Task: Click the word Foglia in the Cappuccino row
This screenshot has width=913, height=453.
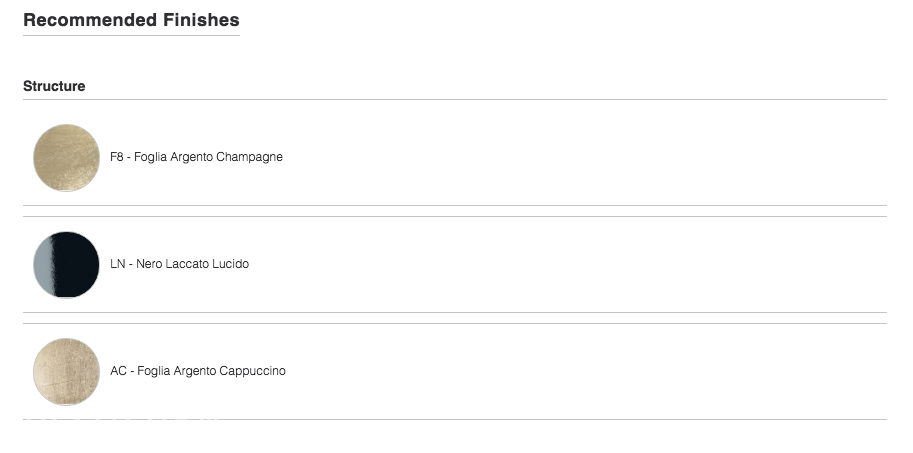Action: tap(154, 371)
